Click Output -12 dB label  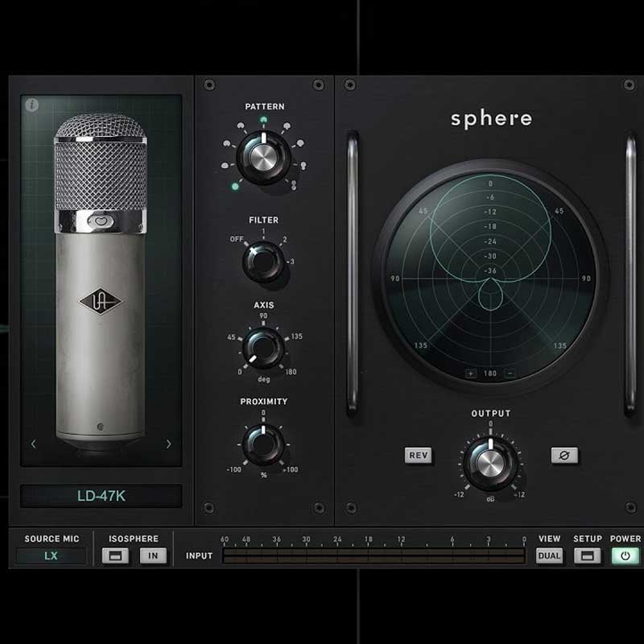point(459,494)
